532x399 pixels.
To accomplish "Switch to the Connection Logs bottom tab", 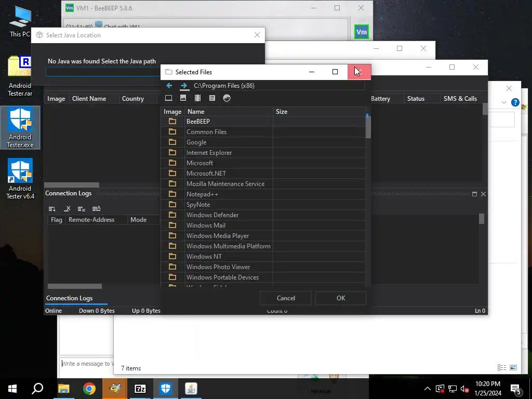I will (69, 298).
